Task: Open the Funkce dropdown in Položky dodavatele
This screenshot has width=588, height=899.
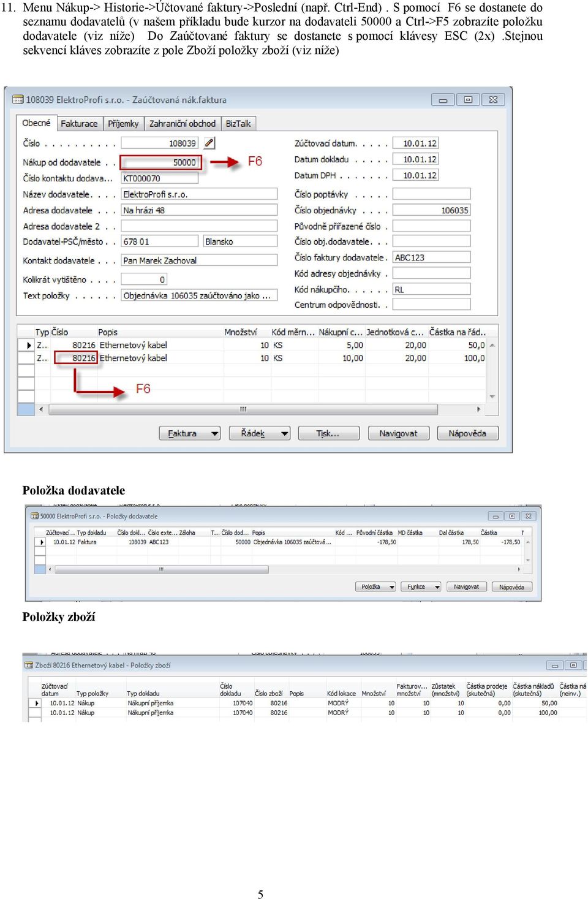Action: (421, 586)
